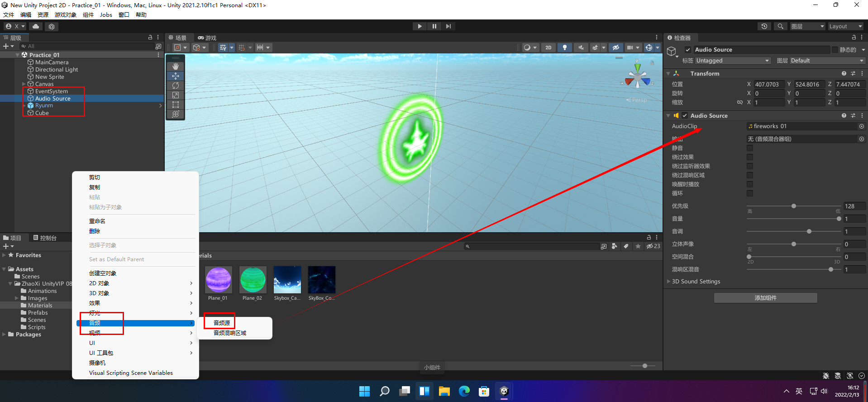Screen dimensions: 868x402
Task: Click the add component (添加组件) button
Action: click(766, 298)
